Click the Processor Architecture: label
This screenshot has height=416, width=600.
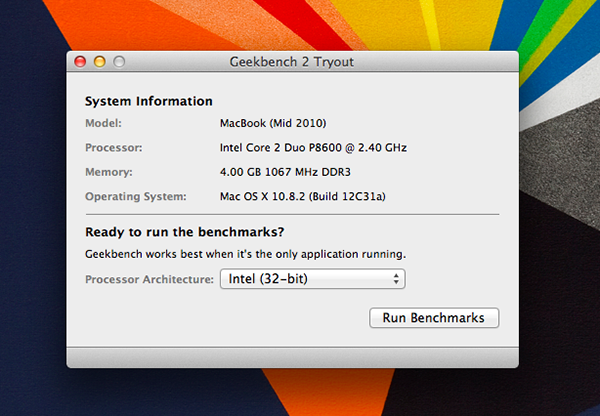[149, 279]
